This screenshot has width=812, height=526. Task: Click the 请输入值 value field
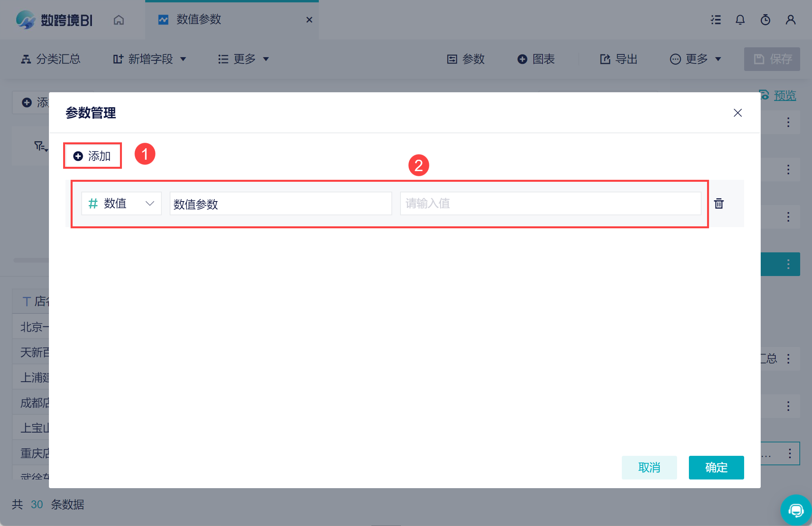pyautogui.click(x=550, y=203)
